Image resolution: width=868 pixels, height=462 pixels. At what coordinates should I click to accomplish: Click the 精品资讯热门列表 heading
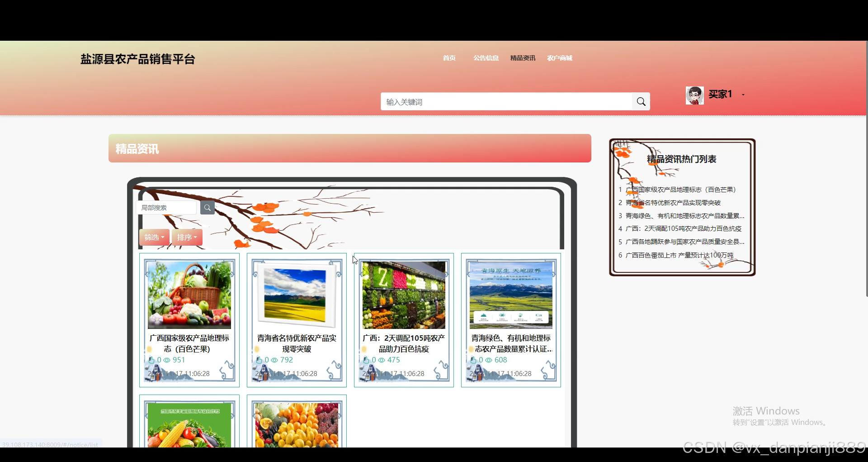[x=681, y=159]
